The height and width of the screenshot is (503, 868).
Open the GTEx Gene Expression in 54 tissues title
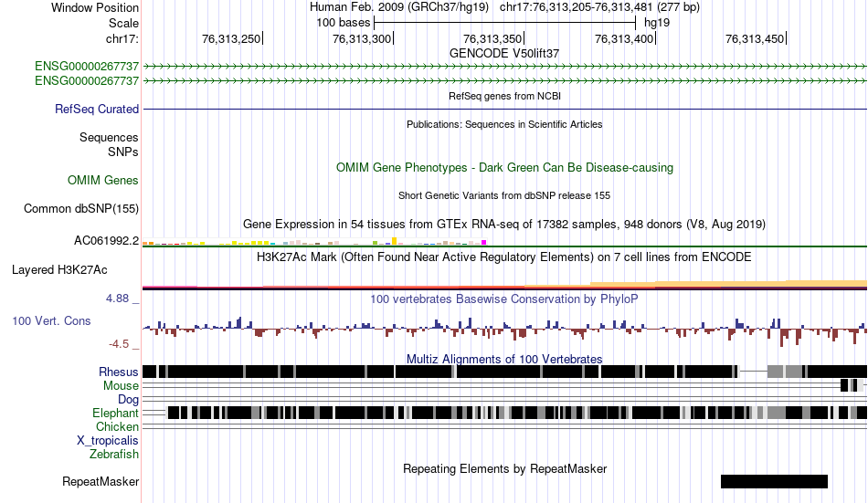[504, 224]
